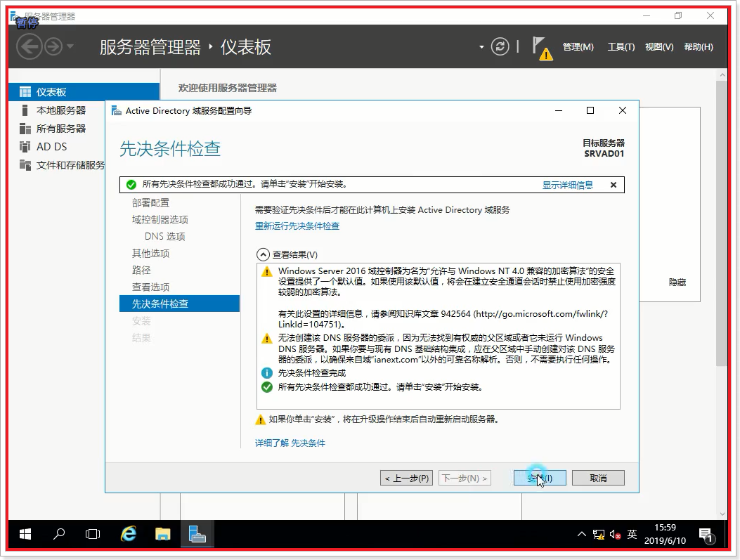Open the 详细了解 先决条件 link
740x560 pixels.
click(290, 443)
